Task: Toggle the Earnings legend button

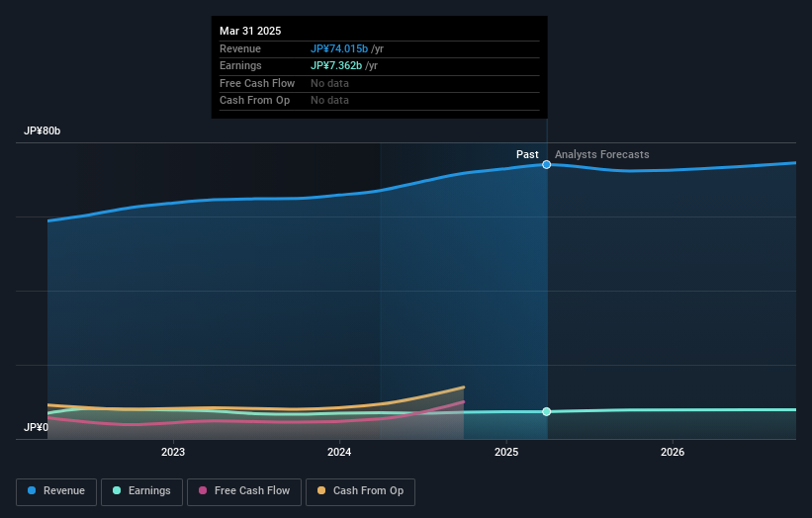Action: [141, 491]
